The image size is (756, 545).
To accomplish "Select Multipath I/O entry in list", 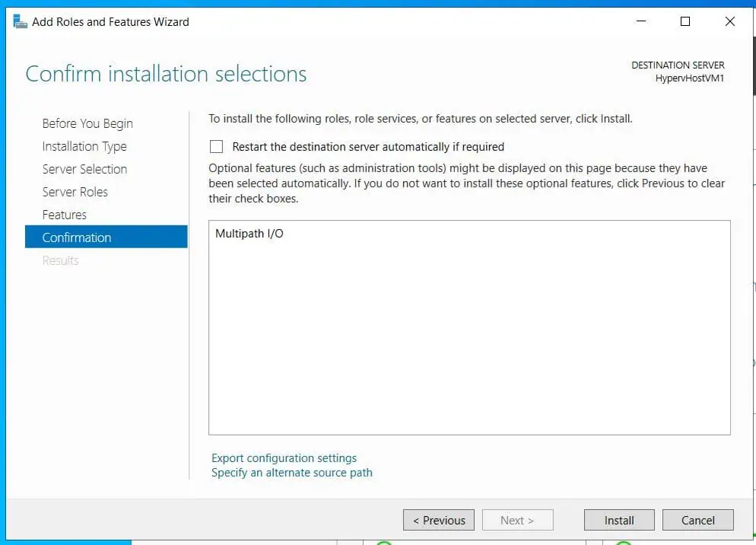I will (x=249, y=234).
